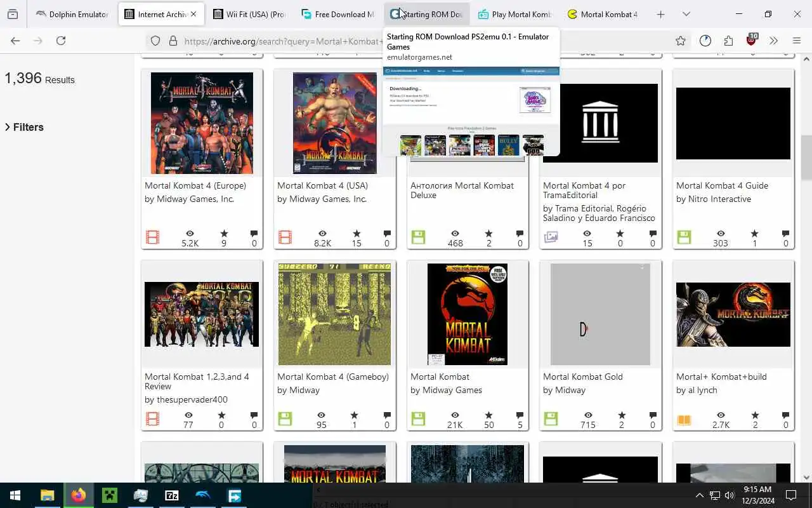Show more tools overflow chevron

point(773,41)
